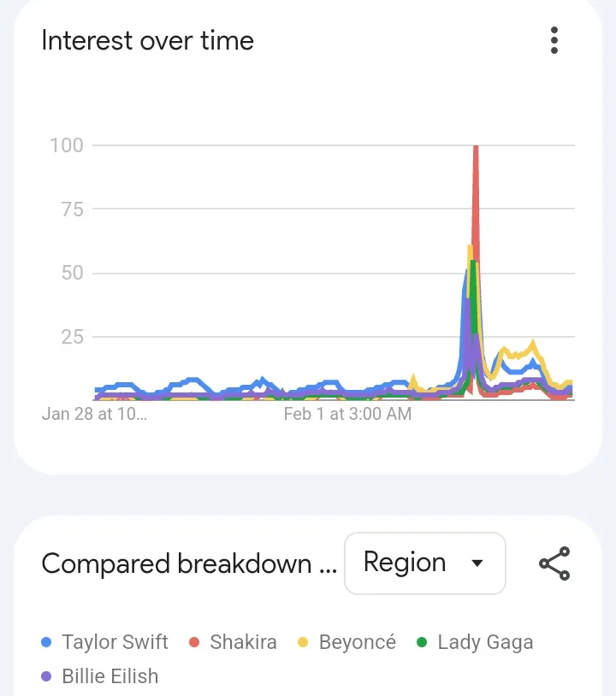Click the Interest over time heading
This screenshot has height=696, width=616.
[147, 40]
